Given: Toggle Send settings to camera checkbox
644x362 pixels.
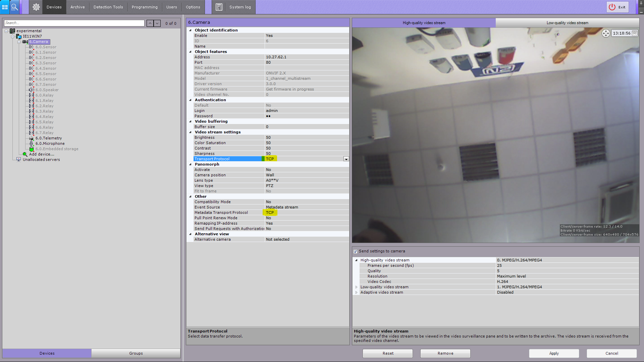Looking at the screenshot, I should point(355,251).
